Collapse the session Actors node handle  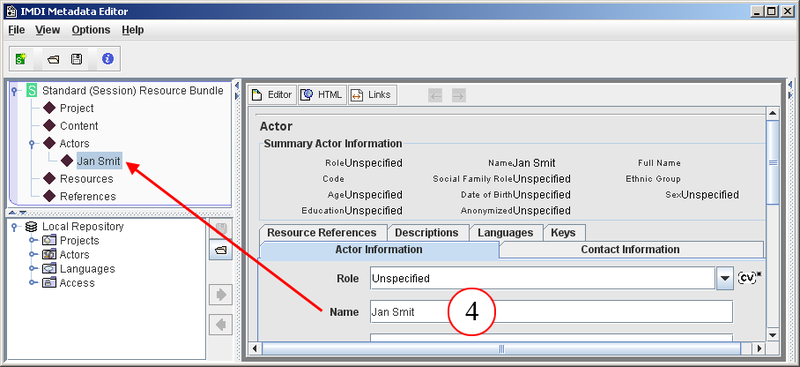tap(32, 143)
